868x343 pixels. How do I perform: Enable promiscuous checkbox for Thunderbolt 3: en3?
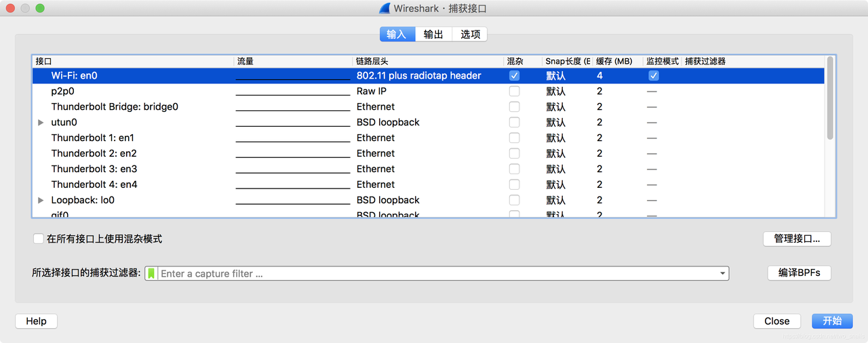514,169
